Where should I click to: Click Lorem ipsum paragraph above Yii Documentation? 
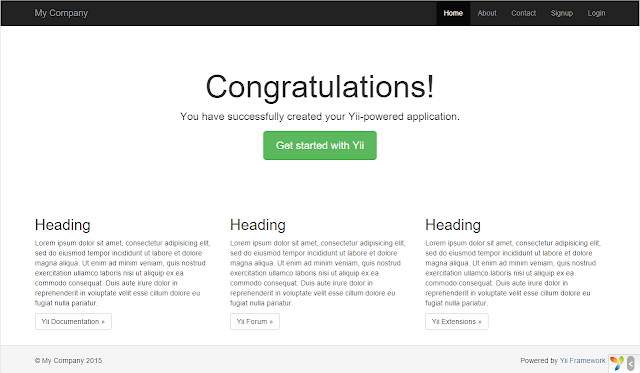[122, 273]
